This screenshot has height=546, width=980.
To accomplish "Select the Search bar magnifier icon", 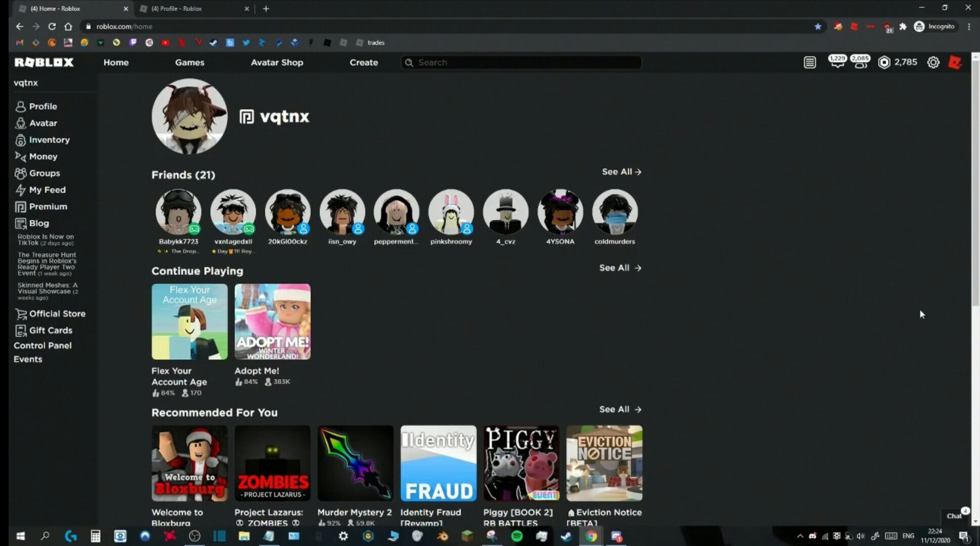I will point(410,62).
